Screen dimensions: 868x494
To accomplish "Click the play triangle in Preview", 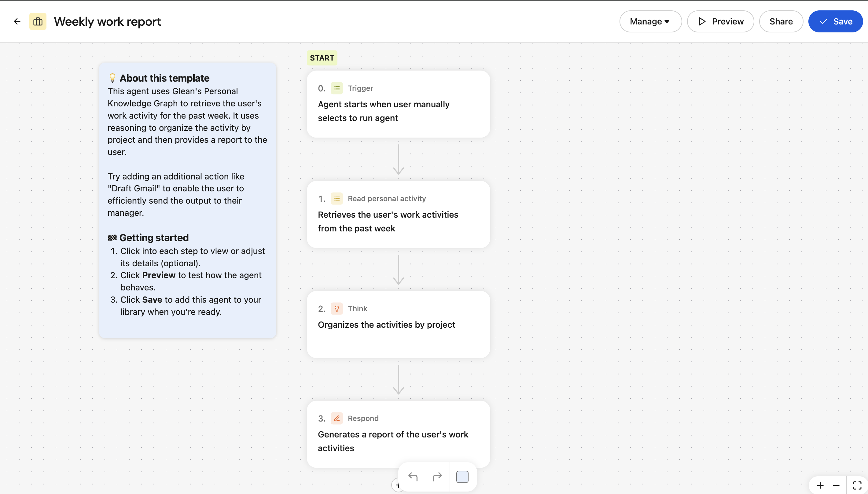I will click(x=701, y=21).
